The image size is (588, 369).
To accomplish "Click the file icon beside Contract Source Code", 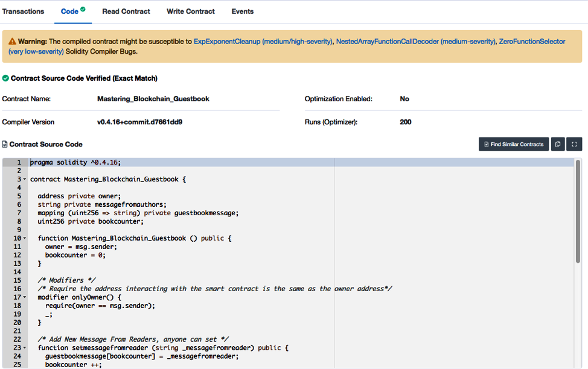I will (5, 145).
